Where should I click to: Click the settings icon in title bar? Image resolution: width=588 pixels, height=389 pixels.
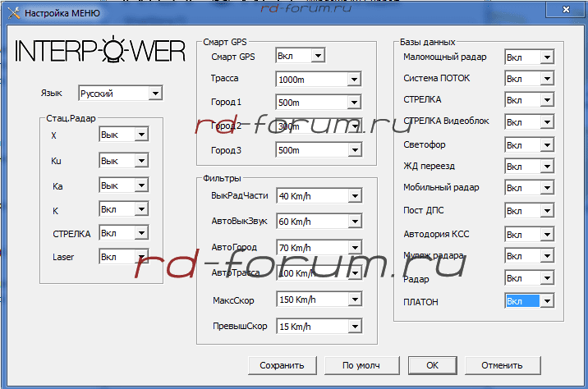point(11,13)
